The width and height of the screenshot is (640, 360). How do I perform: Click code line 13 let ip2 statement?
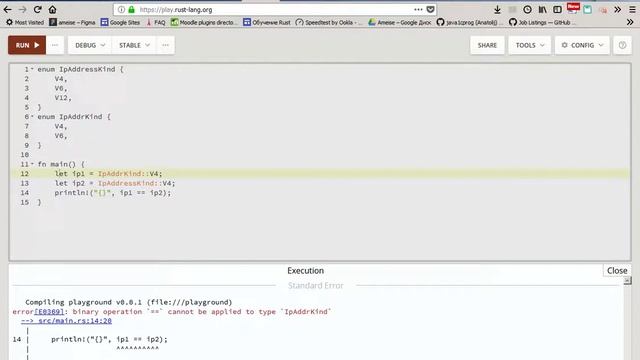pos(115,183)
